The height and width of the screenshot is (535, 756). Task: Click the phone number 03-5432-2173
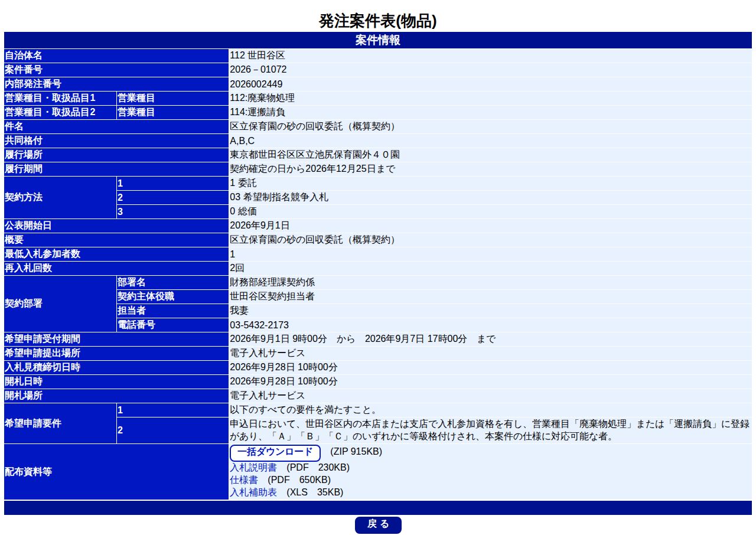tap(259, 325)
